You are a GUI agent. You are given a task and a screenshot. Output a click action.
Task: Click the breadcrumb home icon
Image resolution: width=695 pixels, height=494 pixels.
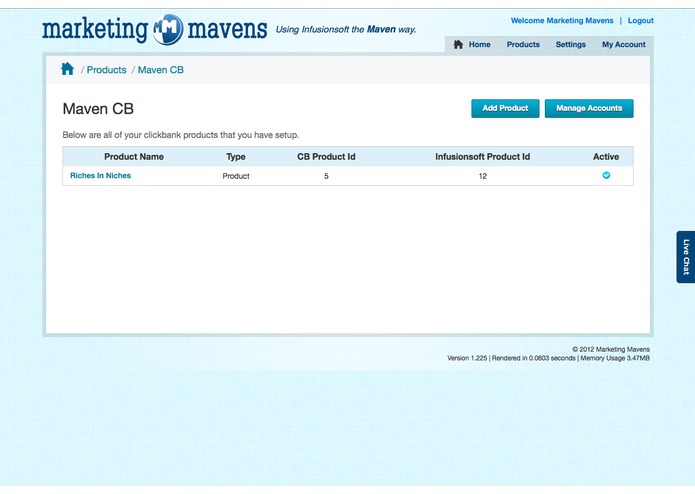click(67, 69)
